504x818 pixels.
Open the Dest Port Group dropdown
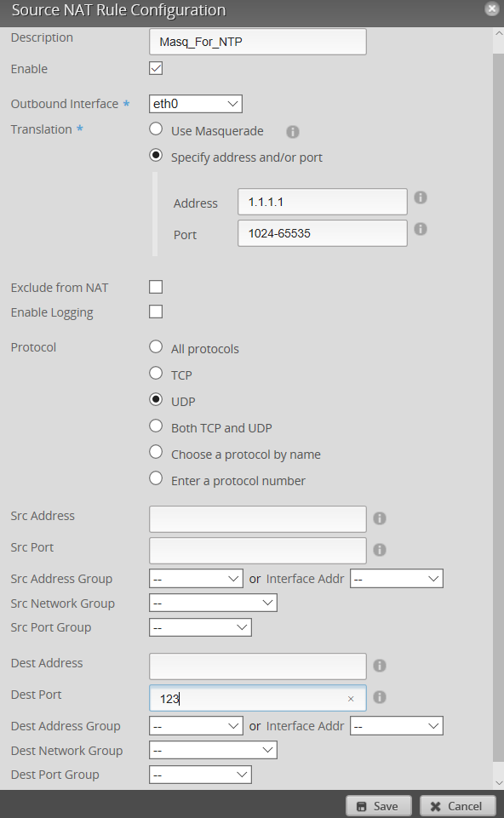200,775
